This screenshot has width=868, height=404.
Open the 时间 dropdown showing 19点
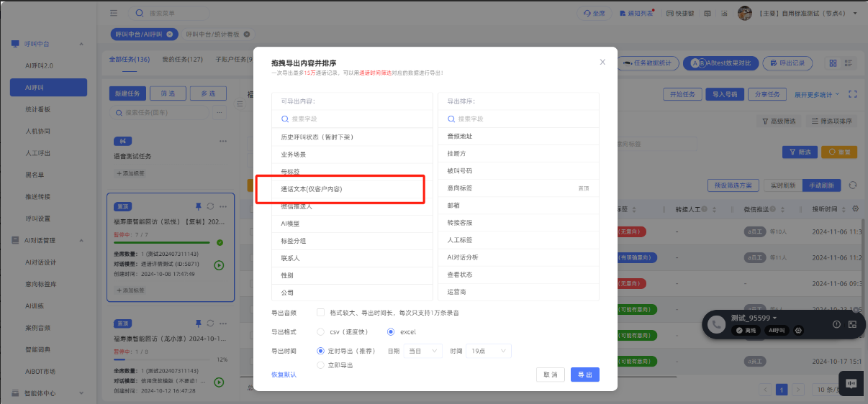click(x=488, y=351)
